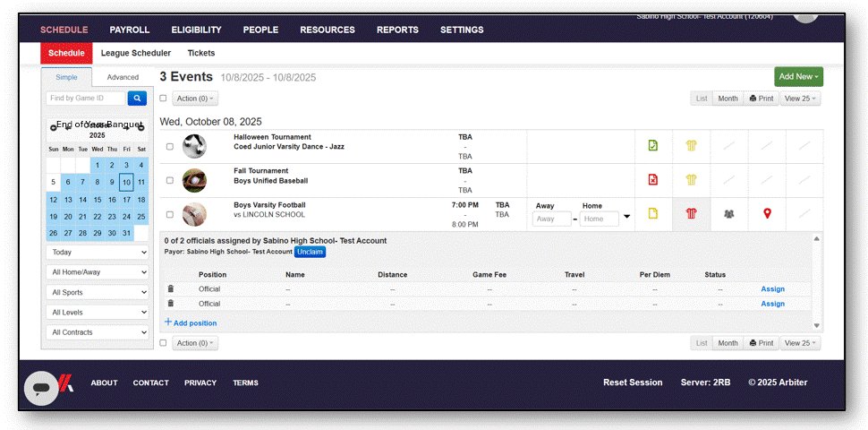This screenshot has height=430, width=868.
Task: Open the PAYROLL menu
Action: (130, 30)
